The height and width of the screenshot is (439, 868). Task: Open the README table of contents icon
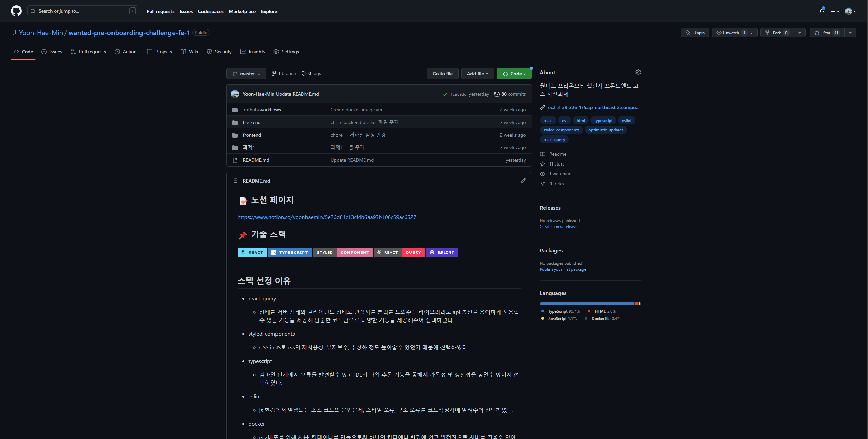point(235,181)
